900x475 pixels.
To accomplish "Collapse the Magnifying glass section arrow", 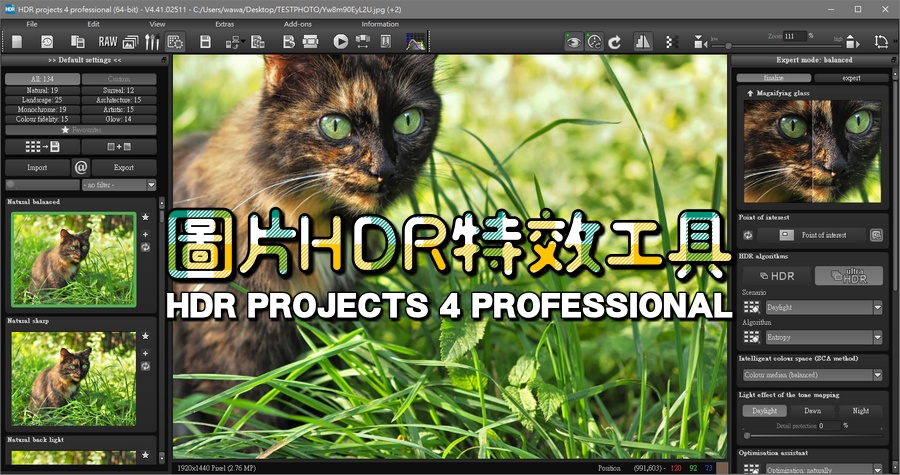I will pyautogui.click(x=750, y=93).
